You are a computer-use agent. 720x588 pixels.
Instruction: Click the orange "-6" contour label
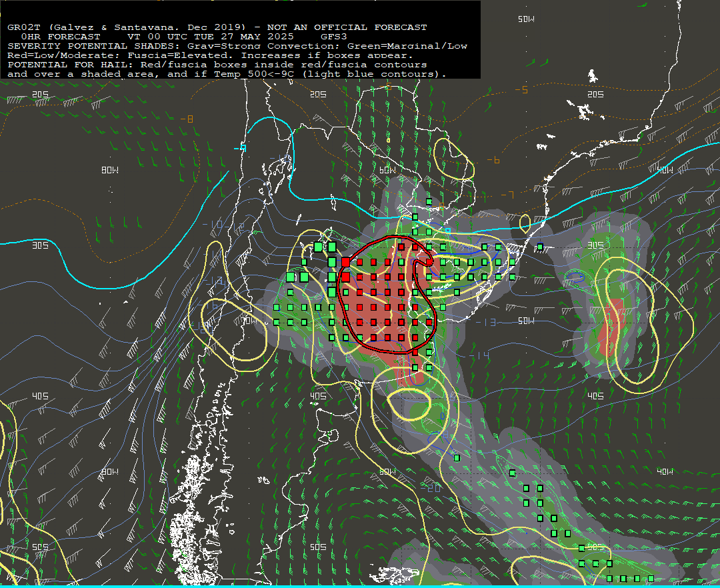point(493,160)
